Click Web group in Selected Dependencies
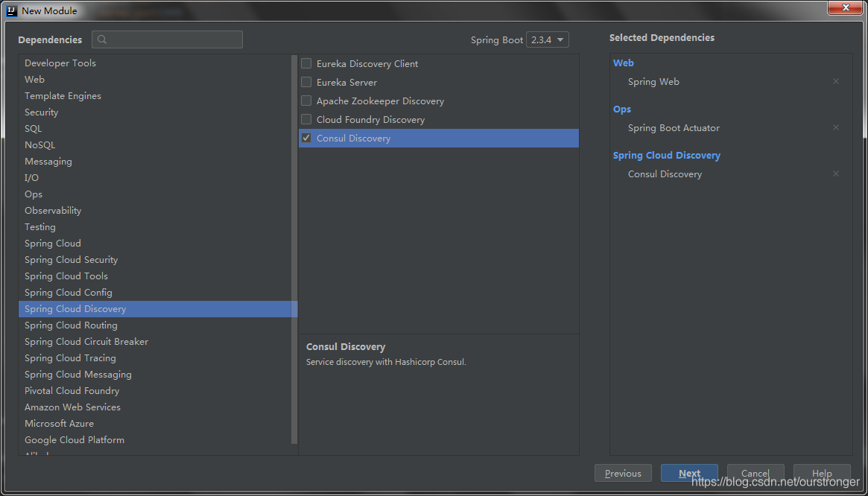 [x=624, y=63]
